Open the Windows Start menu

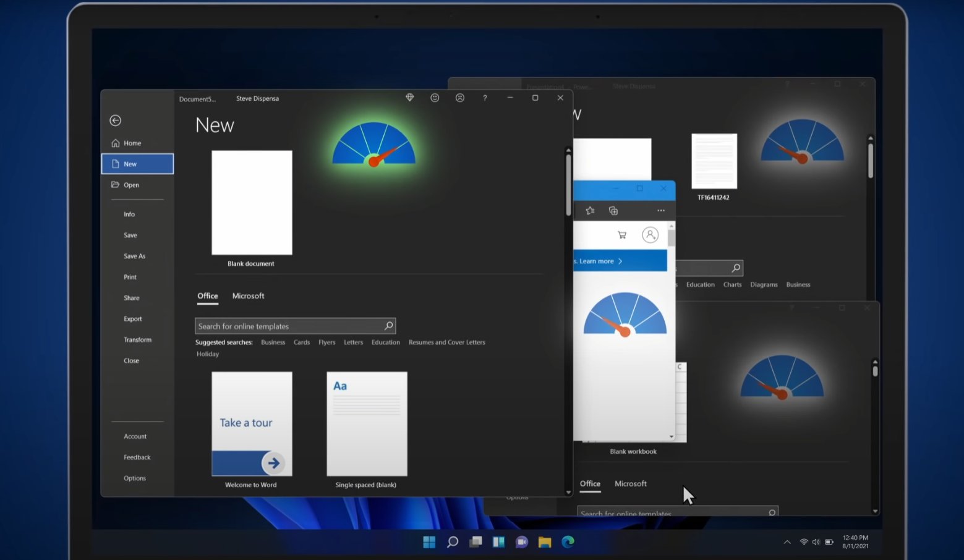click(429, 542)
